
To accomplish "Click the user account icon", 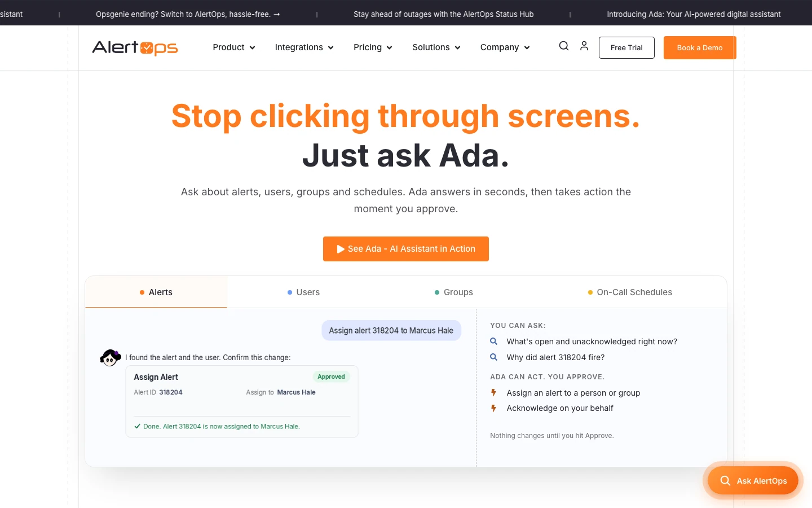I will pyautogui.click(x=584, y=46).
